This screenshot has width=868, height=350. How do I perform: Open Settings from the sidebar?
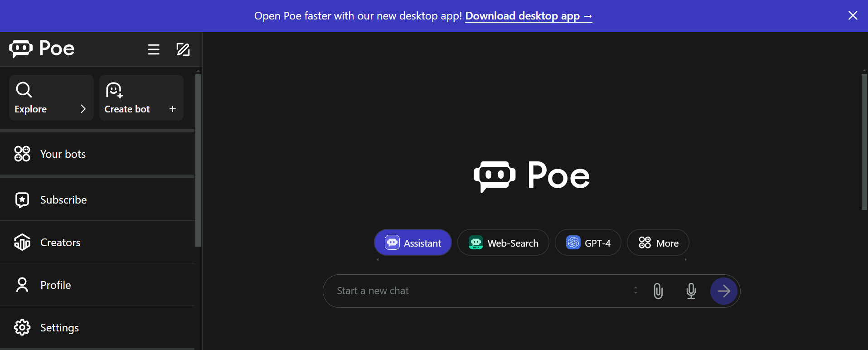[97, 327]
